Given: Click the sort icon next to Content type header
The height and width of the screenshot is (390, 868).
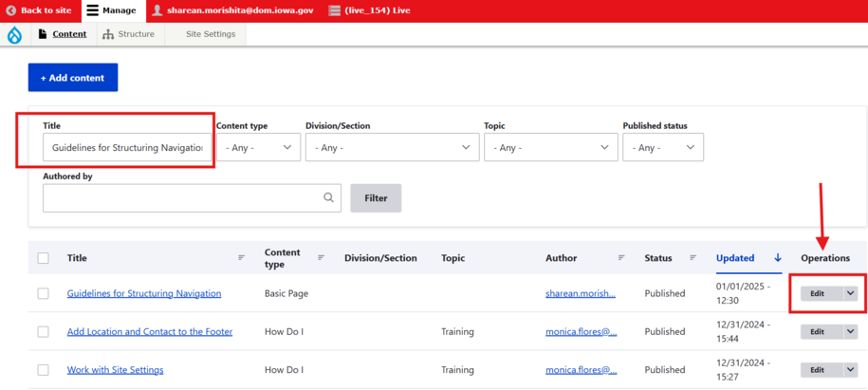Looking at the screenshot, I should [321, 257].
